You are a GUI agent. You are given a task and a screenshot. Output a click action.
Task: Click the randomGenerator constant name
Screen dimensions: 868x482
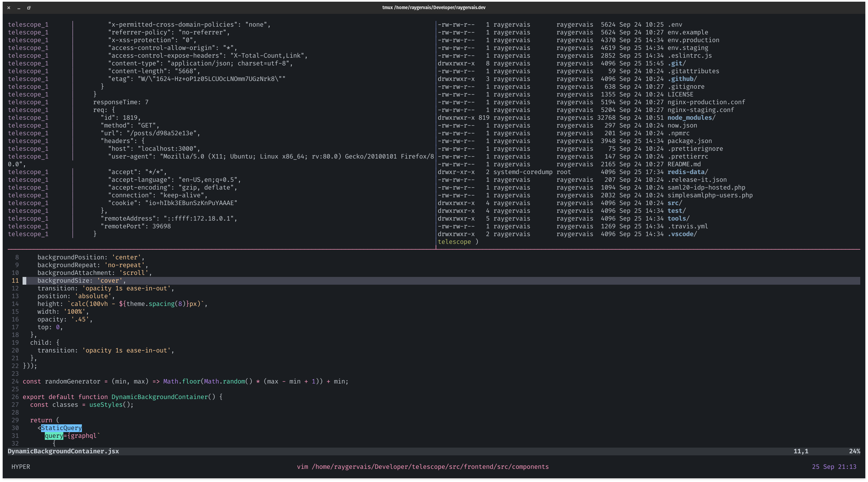point(72,381)
